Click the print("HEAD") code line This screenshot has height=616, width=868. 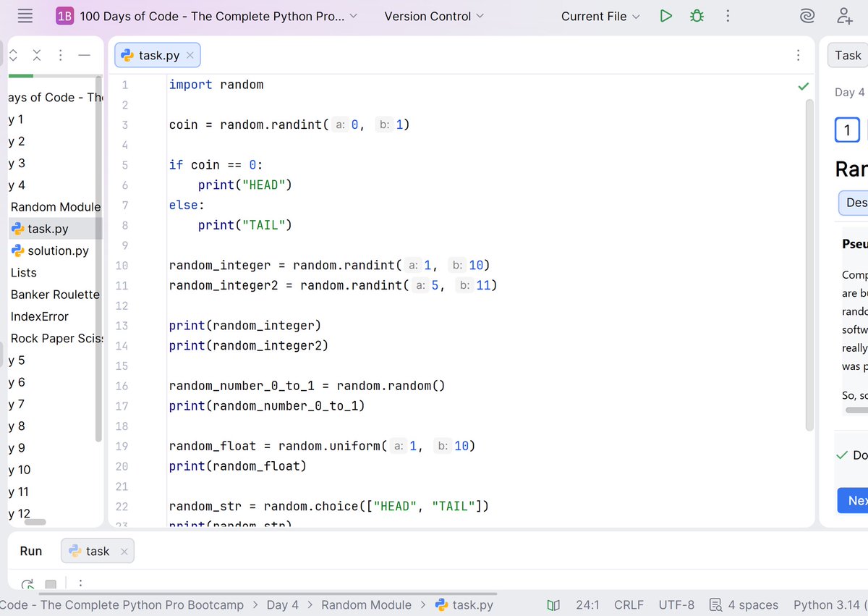point(244,185)
